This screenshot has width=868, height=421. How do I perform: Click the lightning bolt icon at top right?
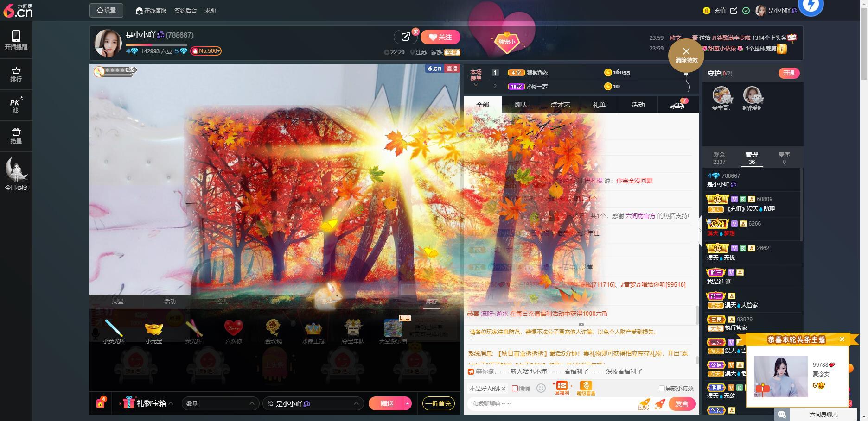[811, 6]
